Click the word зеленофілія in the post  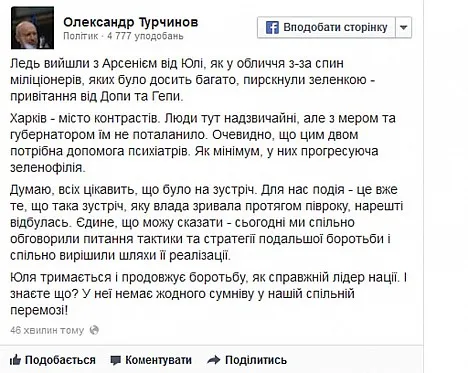48,167
